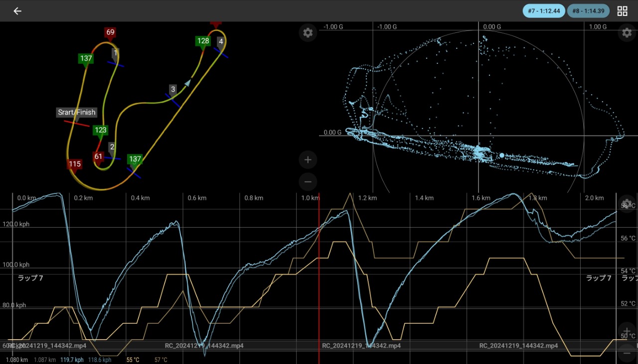Tap the 100.0 kph axis label
The image size is (638, 364).
click(x=15, y=265)
